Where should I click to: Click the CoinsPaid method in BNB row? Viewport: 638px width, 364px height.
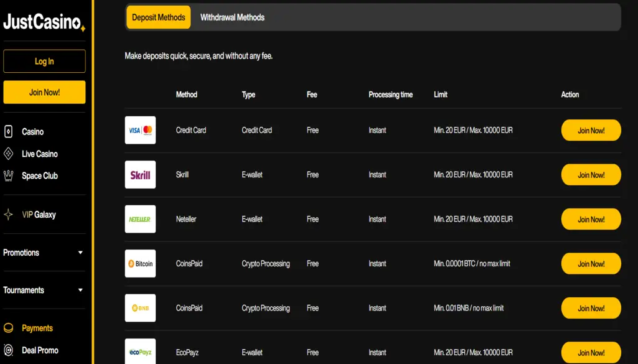(x=189, y=308)
